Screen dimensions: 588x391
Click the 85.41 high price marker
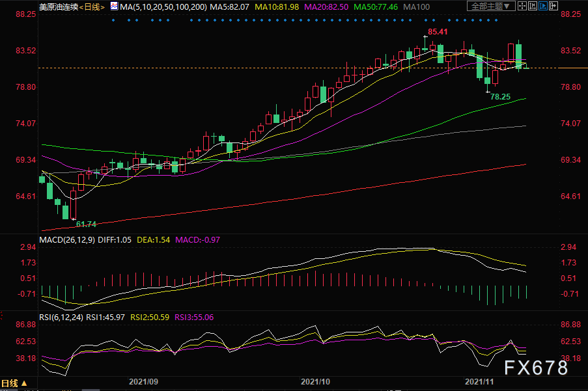pos(438,32)
